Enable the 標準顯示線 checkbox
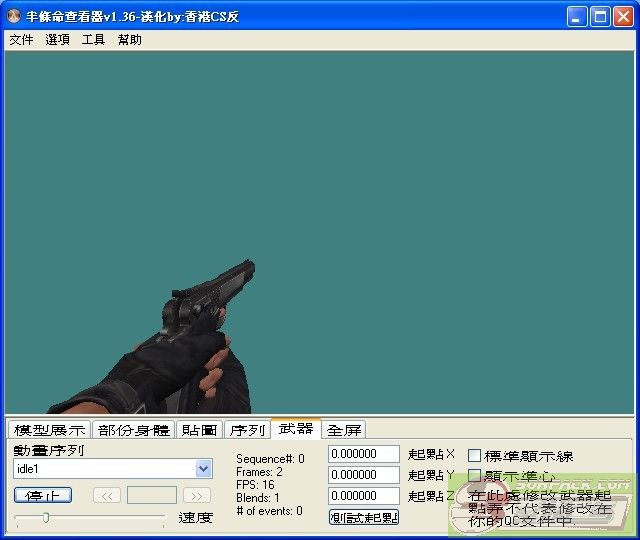640x540 pixels. click(474, 456)
